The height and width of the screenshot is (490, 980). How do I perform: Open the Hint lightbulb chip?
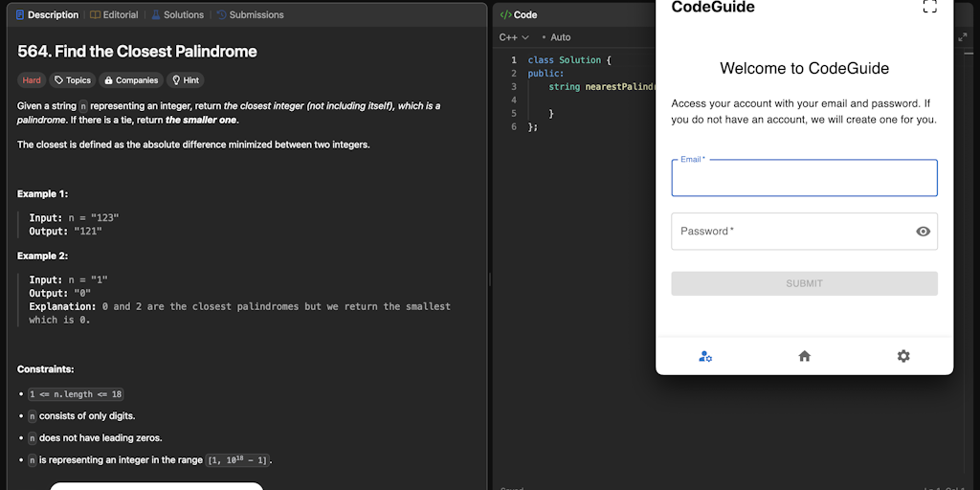coord(186,80)
